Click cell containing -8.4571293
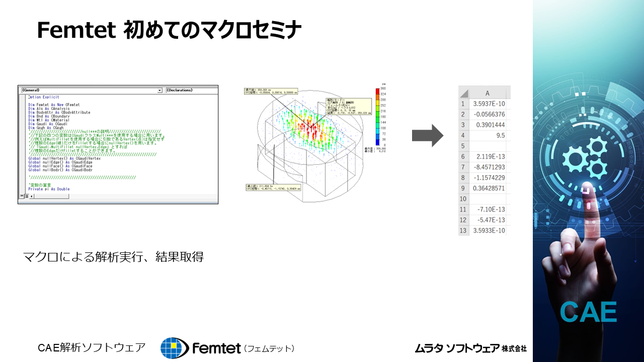644x362 pixels. 488,167
